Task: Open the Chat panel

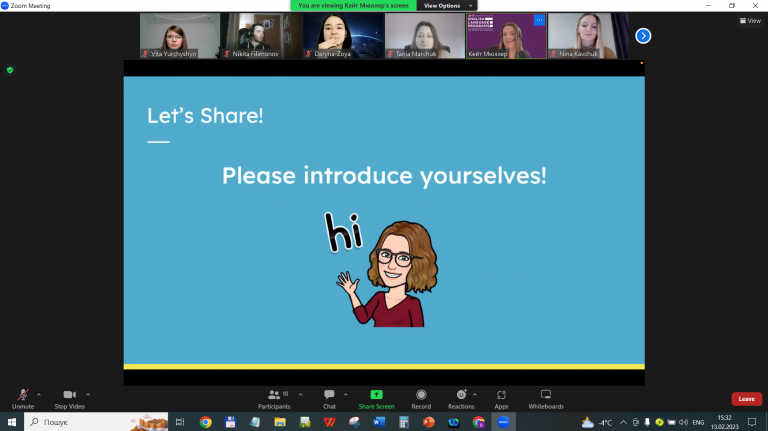Action: tap(329, 399)
